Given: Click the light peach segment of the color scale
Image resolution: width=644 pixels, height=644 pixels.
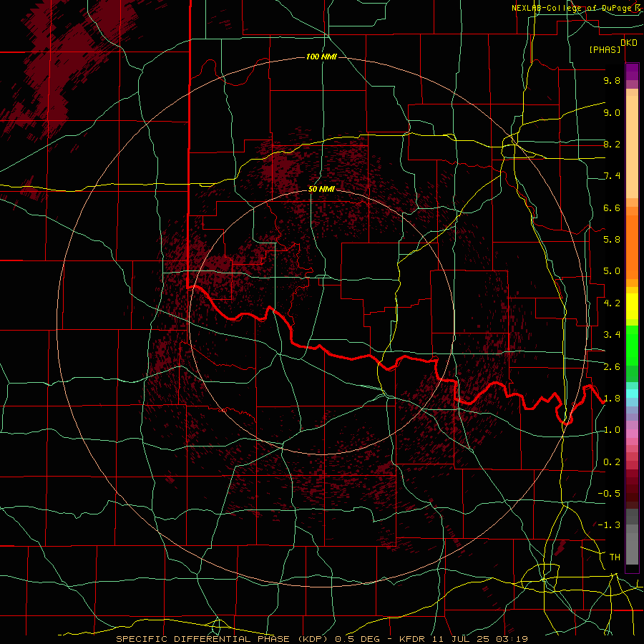Looking at the screenshot, I should 632,147.
